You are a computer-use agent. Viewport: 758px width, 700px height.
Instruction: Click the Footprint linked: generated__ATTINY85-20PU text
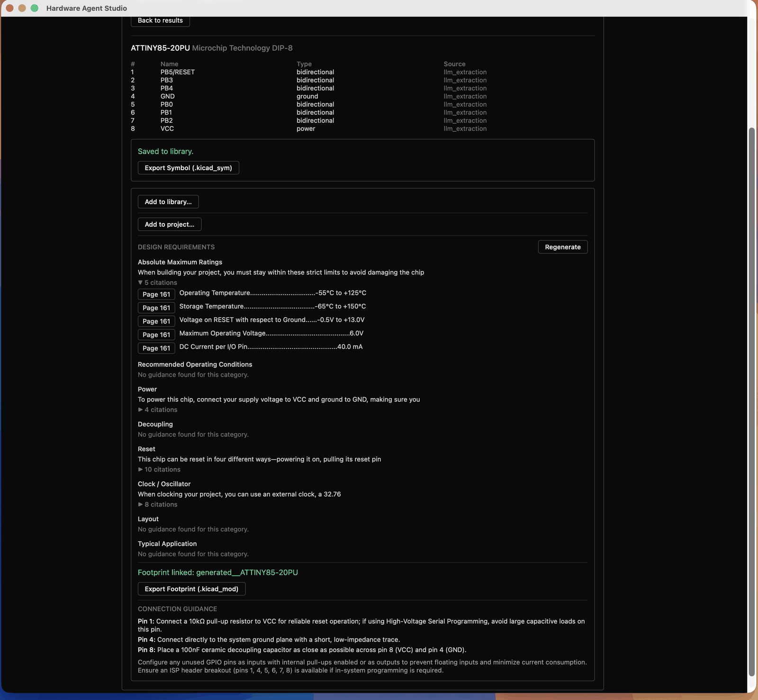coord(218,573)
